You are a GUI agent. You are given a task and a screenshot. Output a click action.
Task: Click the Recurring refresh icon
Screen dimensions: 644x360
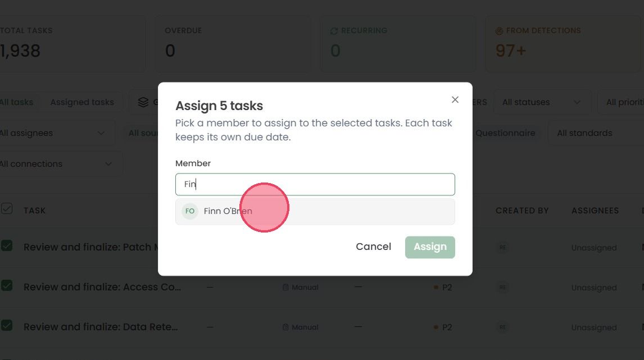[334, 31]
